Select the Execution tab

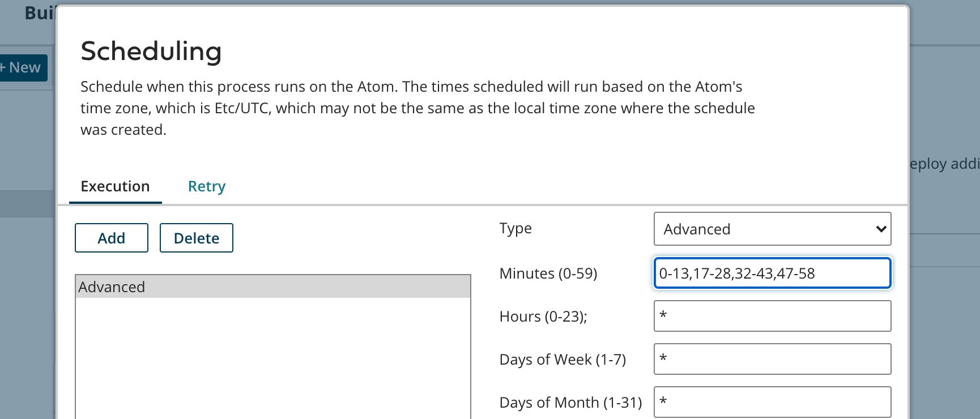pyautogui.click(x=116, y=186)
